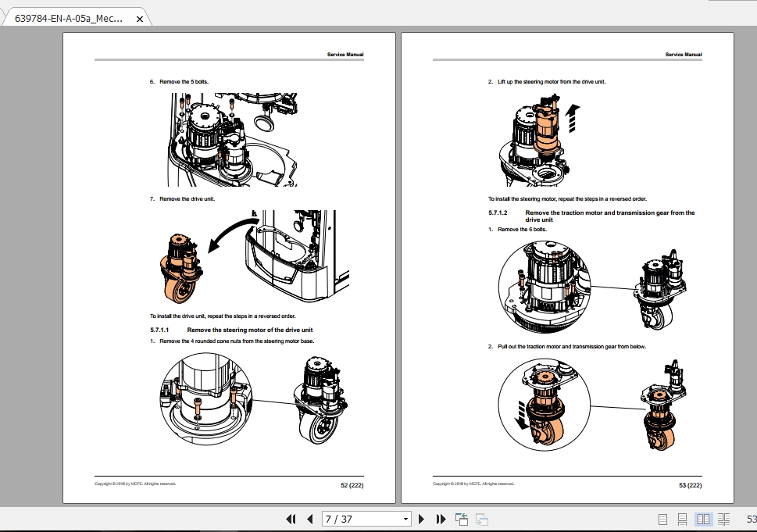Screen dimensions: 757x532
Task: Switch to single page layout
Action: tap(662, 518)
